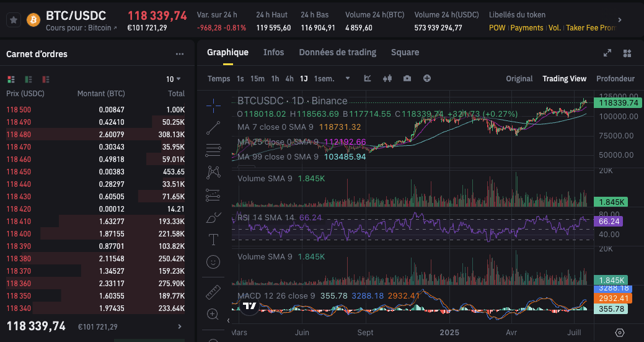Image resolution: width=644 pixels, height=342 pixels.
Task: Open the technical indicators icon
Action: click(368, 78)
